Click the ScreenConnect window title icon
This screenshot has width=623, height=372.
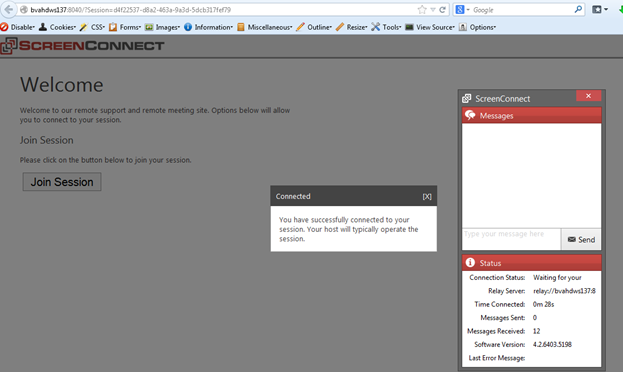pyautogui.click(x=467, y=98)
